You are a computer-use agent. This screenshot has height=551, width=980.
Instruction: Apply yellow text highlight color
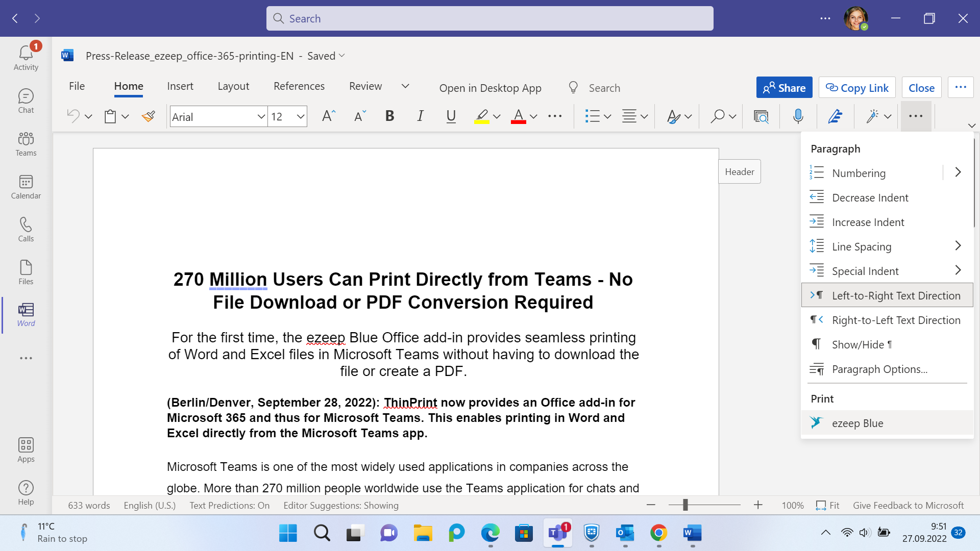point(481,116)
